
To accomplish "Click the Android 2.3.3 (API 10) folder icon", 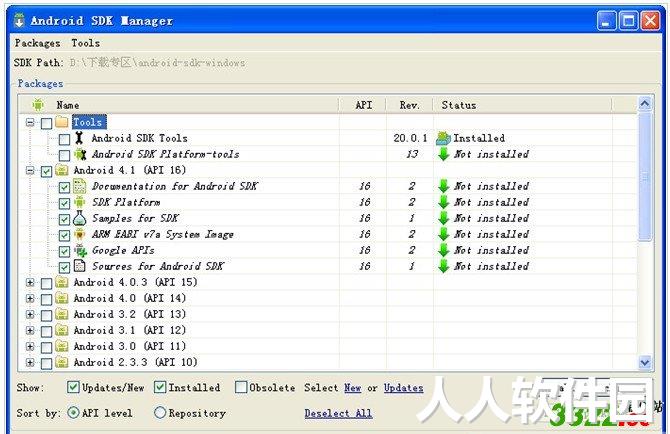I will [62, 362].
